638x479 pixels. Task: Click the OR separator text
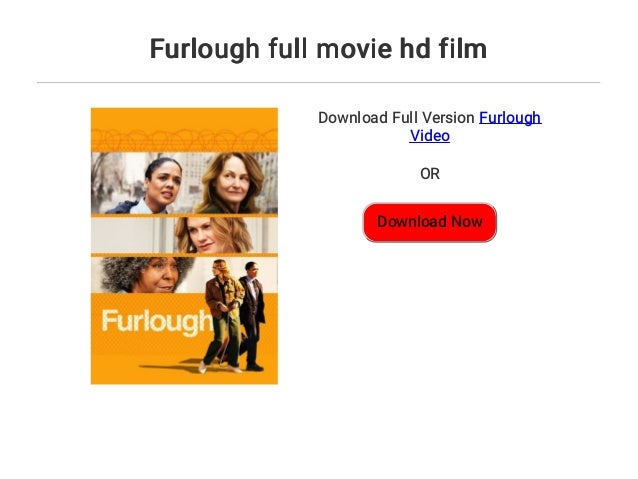coord(430,174)
